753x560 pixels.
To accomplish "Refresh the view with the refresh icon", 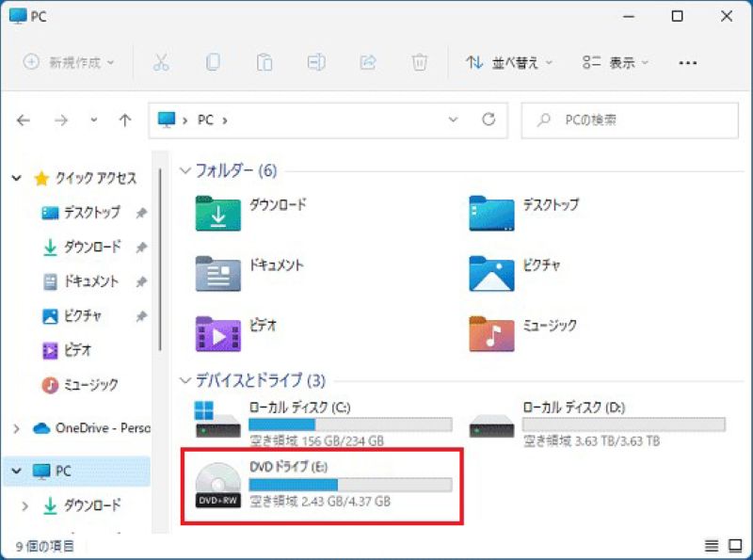I will 489,120.
